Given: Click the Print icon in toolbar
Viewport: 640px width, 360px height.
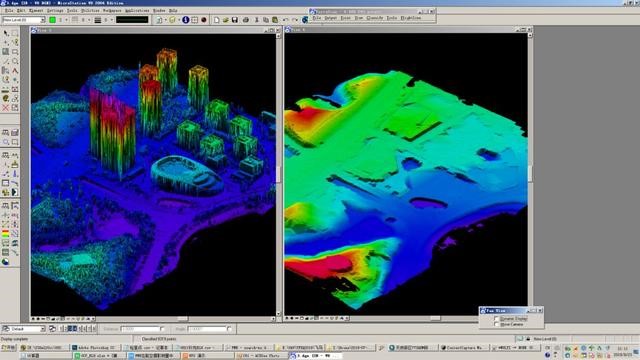Looking at the screenshot, I should tap(246, 20).
